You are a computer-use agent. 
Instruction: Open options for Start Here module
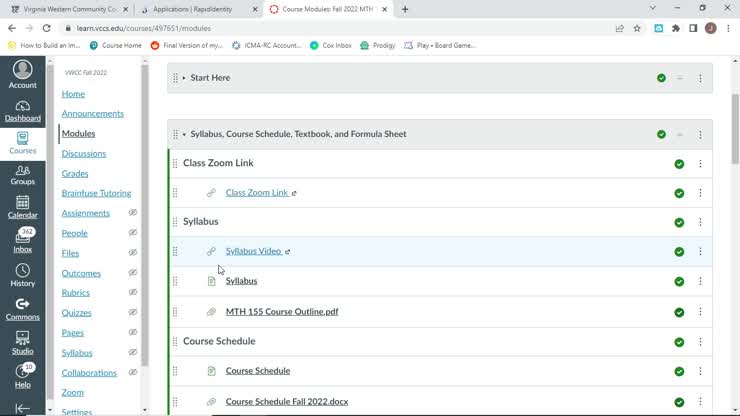[700, 78]
